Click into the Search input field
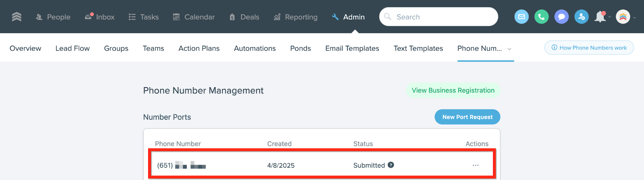The height and width of the screenshot is (180, 644). click(x=443, y=17)
